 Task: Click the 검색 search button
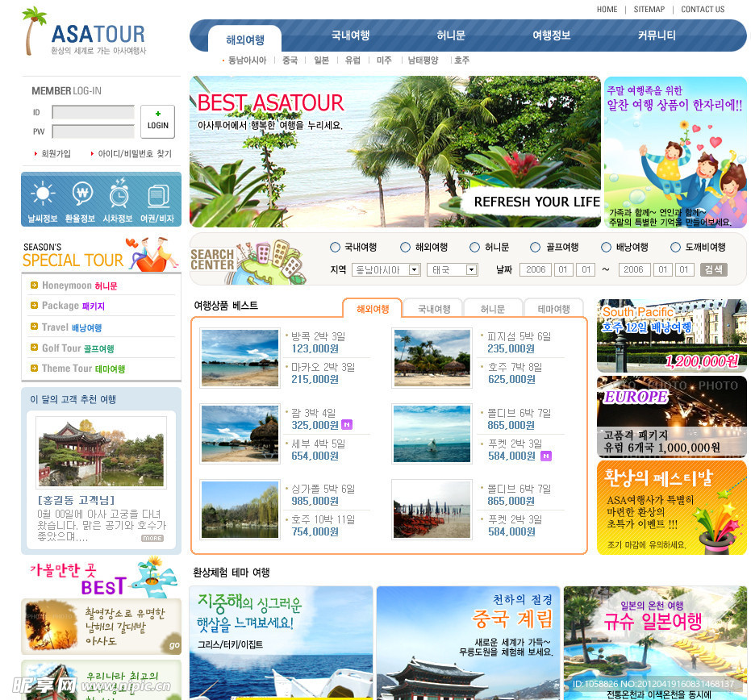click(714, 269)
